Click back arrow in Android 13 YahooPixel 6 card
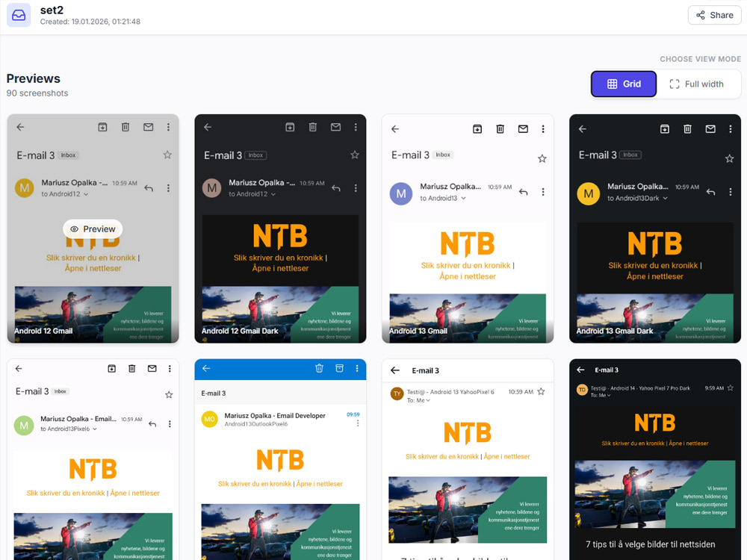Viewport: 747px width, 560px height. point(395,370)
